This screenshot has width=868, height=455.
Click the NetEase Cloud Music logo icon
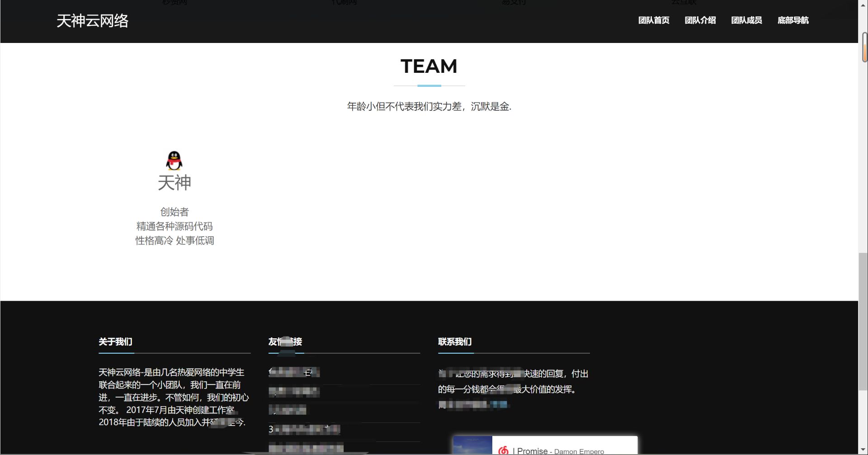[x=503, y=450]
